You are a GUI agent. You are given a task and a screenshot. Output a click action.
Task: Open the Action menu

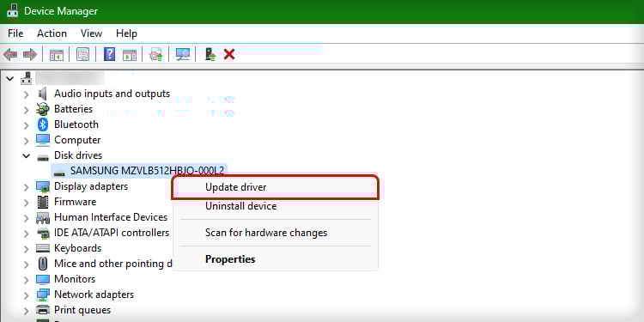point(52,33)
